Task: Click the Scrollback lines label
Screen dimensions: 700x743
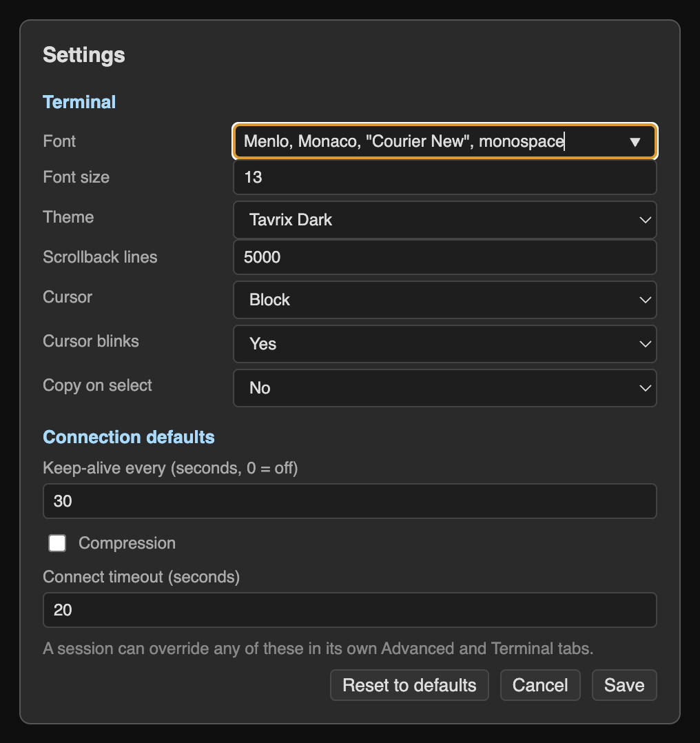Action: click(x=100, y=257)
